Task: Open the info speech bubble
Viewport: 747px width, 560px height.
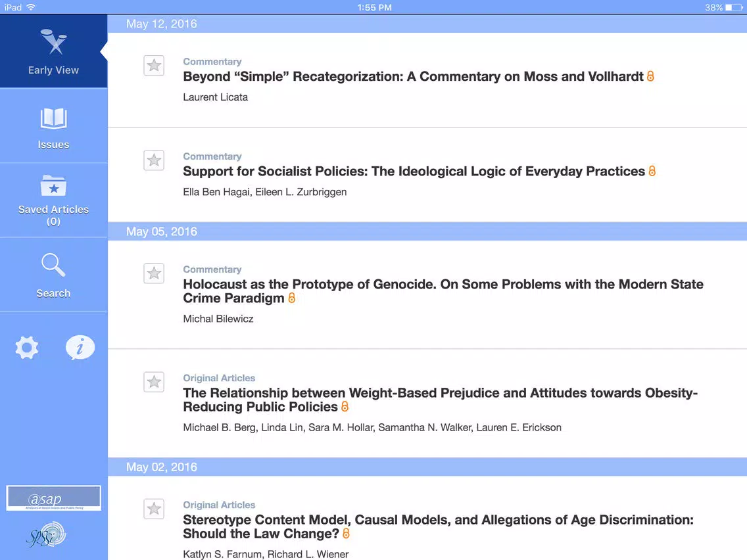Action: tap(80, 347)
